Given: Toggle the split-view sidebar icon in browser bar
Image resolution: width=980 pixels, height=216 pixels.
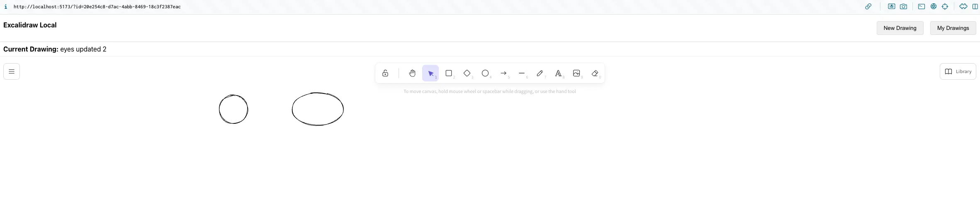Looking at the screenshot, I should [975, 7].
